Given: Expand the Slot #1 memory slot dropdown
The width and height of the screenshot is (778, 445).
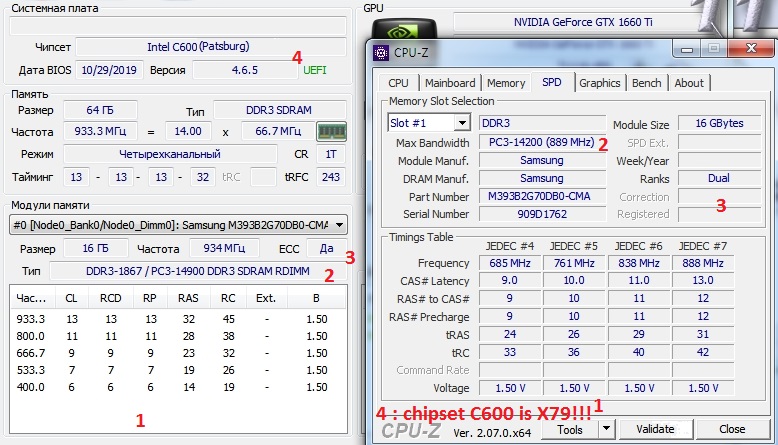Looking at the screenshot, I should tap(462, 123).
